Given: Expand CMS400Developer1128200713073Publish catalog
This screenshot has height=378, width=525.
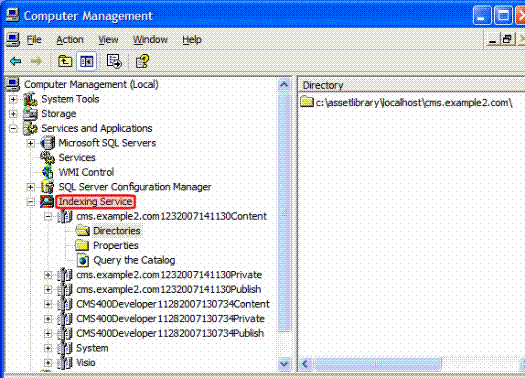Looking at the screenshot, I should 48,333.
